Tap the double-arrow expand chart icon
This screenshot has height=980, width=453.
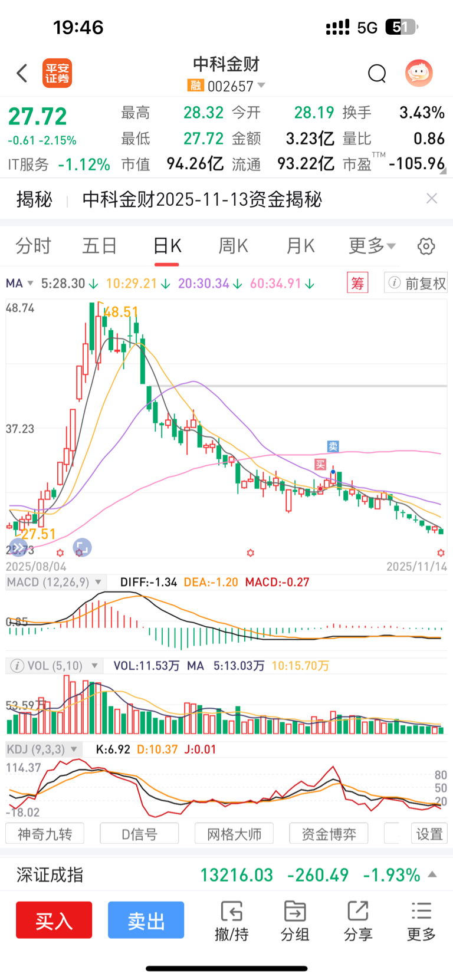point(18,548)
